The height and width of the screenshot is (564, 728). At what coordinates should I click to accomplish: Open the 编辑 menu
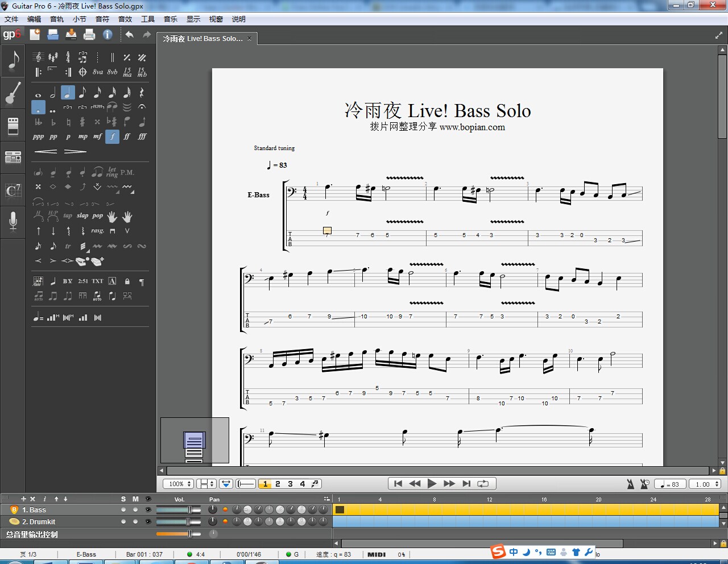click(34, 19)
